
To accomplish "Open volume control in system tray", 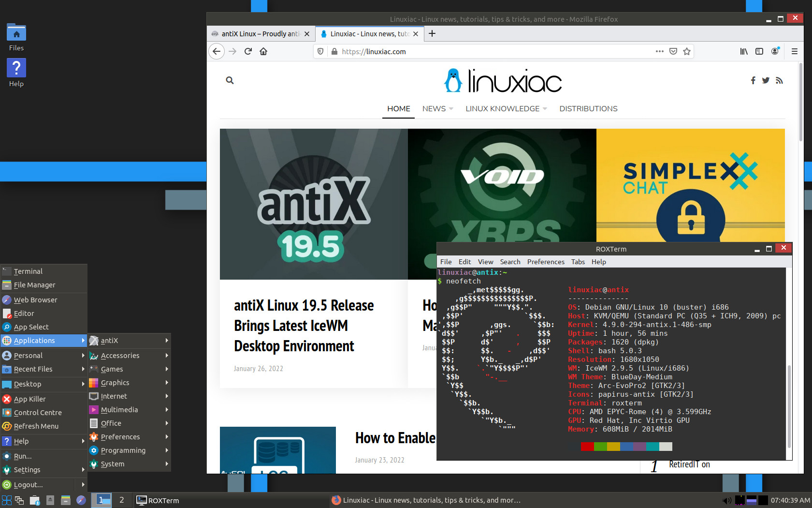I will click(726, 500).
